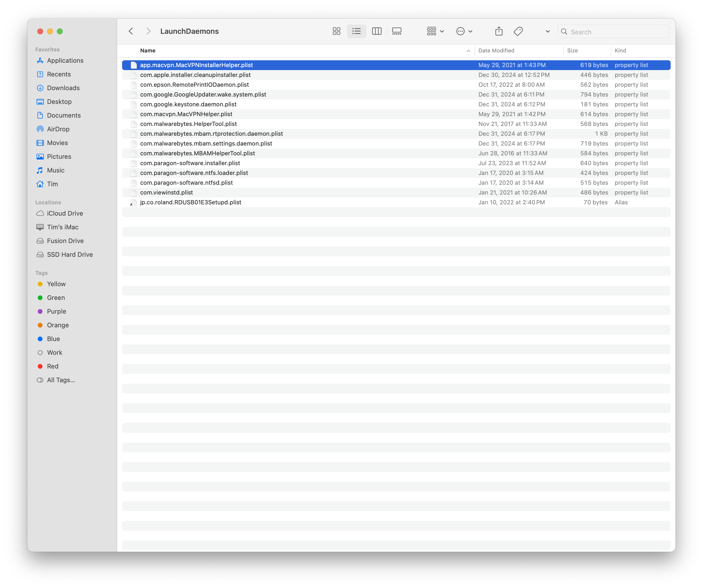703x588 pixels.
Task: Go back to the previous folder
Action: click(x=131, y=31)
